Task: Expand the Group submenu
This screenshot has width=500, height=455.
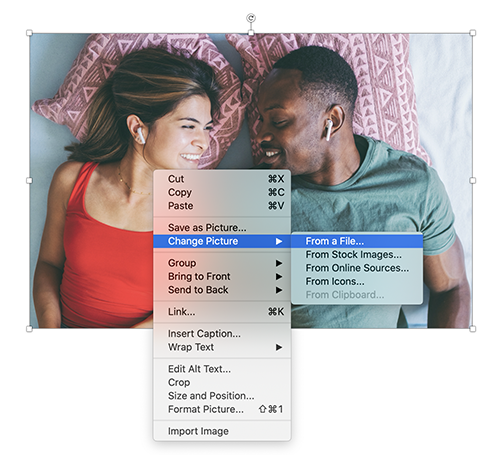Action: pos(222,263)
